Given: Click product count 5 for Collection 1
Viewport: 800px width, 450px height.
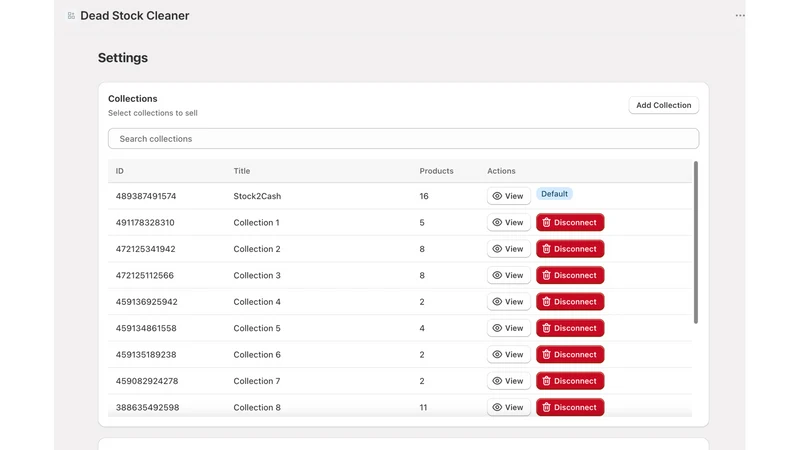Looking at the screenshot, I should click(422, 222).
